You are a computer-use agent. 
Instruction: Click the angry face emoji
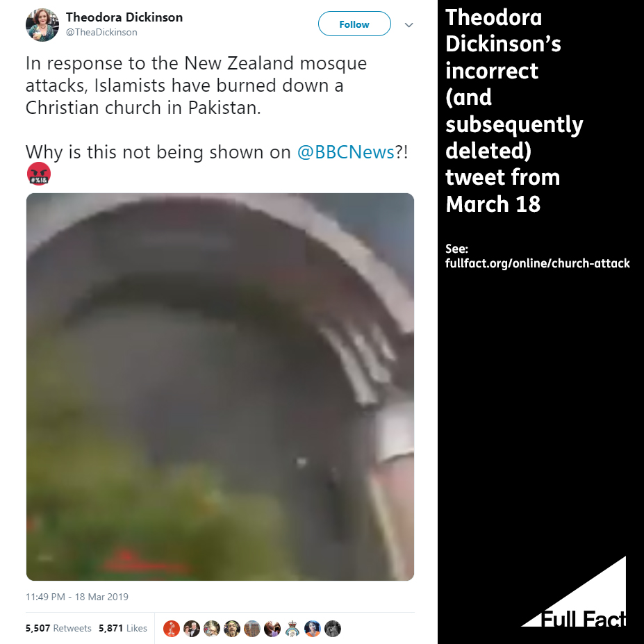tap(39, 174)
